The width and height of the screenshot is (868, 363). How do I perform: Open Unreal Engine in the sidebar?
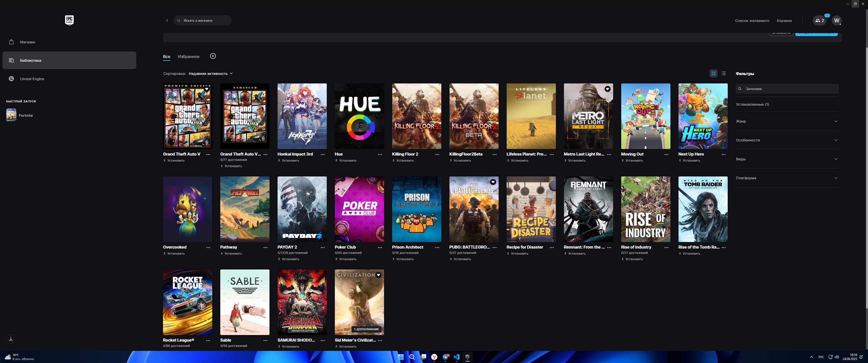[69, 79]
